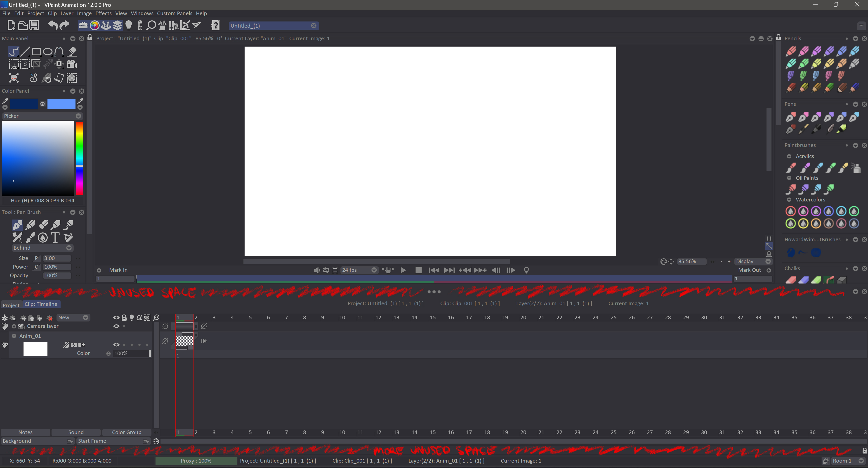Click the skull and crossbones clear icon

coord(14,78)
